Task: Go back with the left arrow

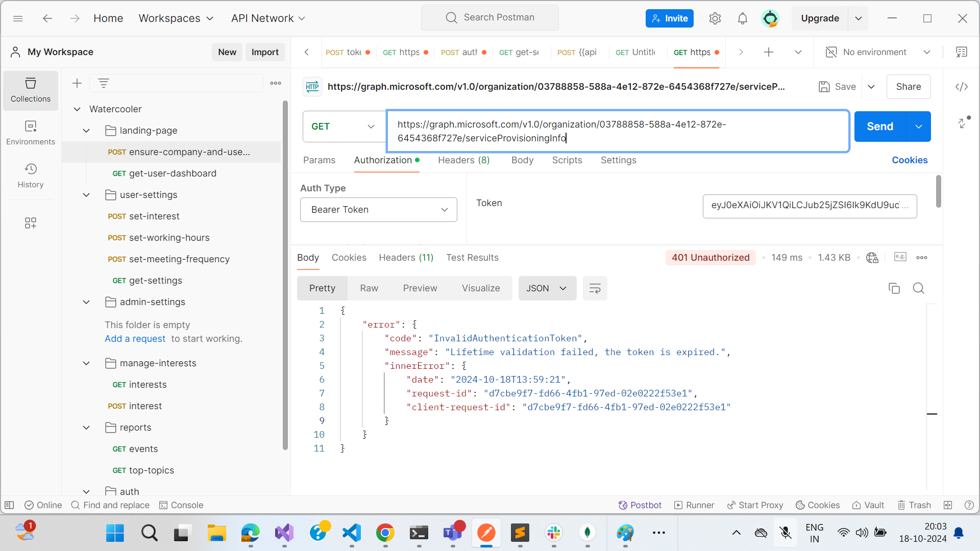Action: coord(47,18)
